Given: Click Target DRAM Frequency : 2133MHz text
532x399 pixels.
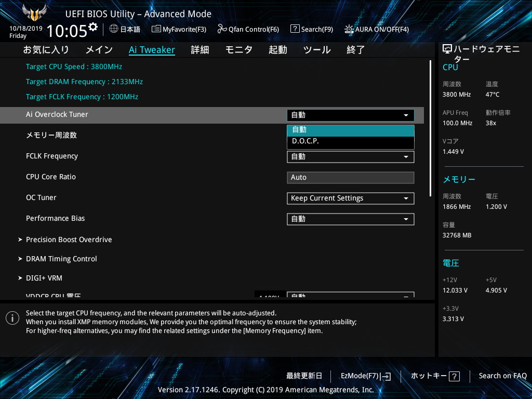Looking at the screenshot, I should [x=85, y=82].
